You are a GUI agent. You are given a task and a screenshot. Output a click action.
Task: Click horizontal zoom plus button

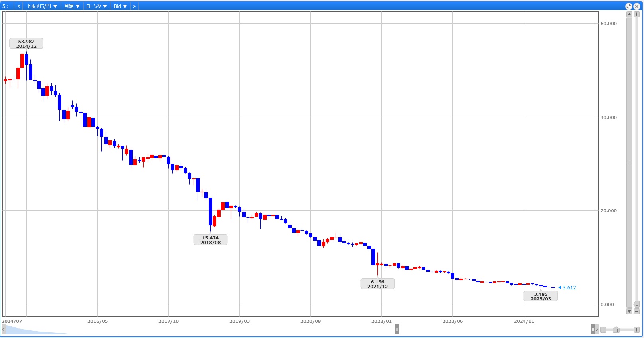click(637, 330)
